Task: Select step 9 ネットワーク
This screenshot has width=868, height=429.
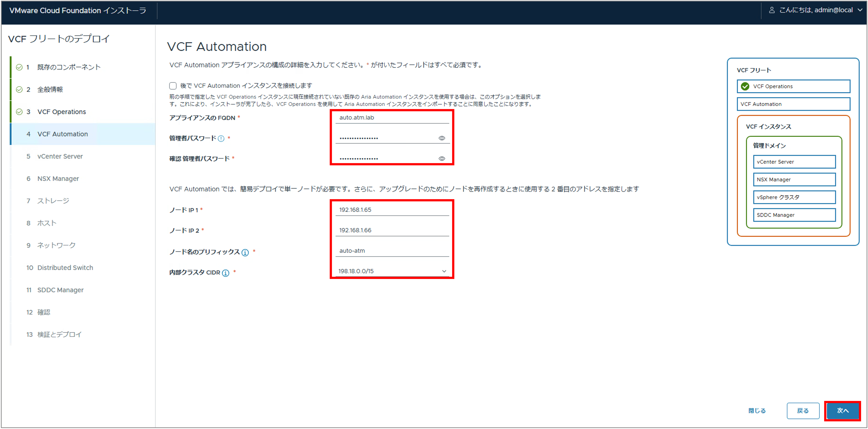Action: point(83,245)
